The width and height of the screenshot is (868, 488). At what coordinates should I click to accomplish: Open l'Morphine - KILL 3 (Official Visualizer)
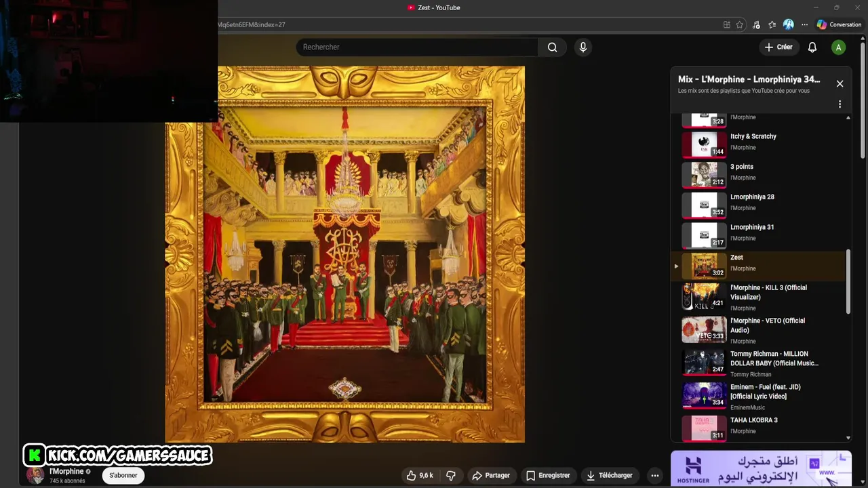(759, 297)
